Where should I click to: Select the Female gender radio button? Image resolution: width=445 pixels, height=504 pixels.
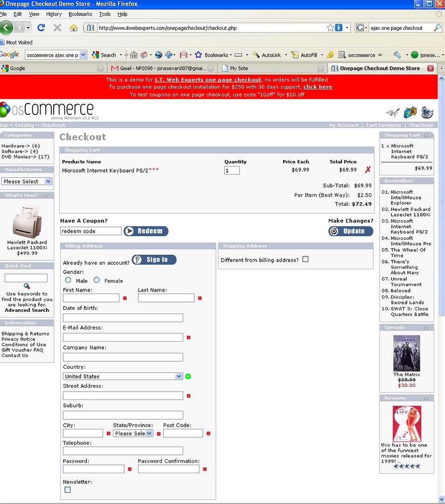(97, 280)
